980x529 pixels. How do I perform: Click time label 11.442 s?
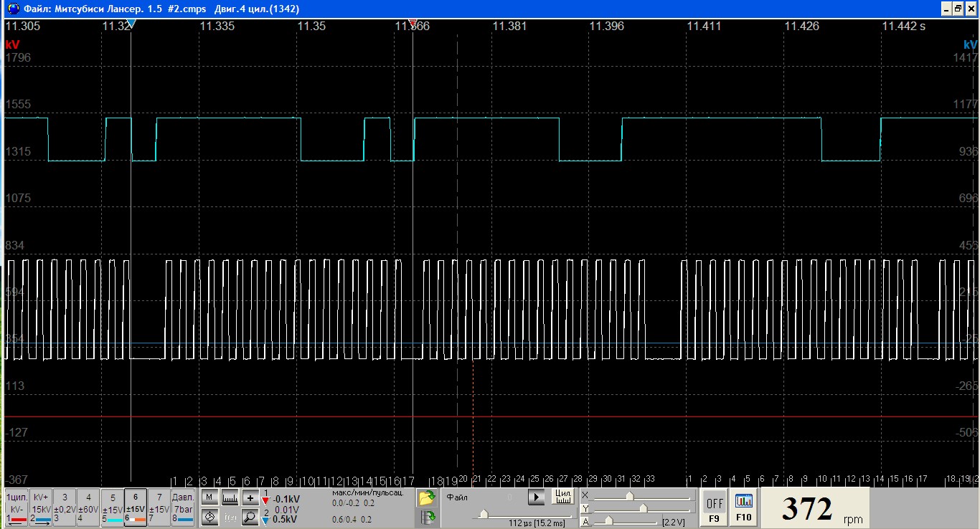coord(904,26)
